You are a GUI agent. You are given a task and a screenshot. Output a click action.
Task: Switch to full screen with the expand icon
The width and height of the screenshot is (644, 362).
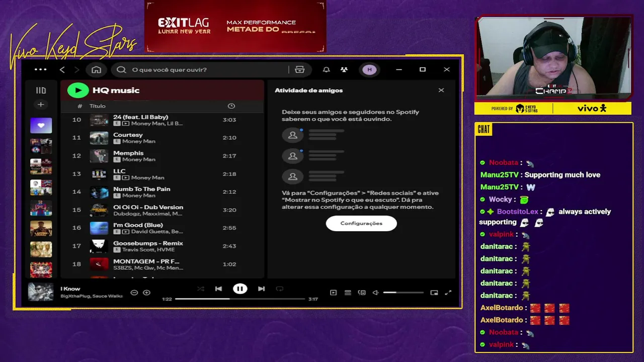coord(448,293)
